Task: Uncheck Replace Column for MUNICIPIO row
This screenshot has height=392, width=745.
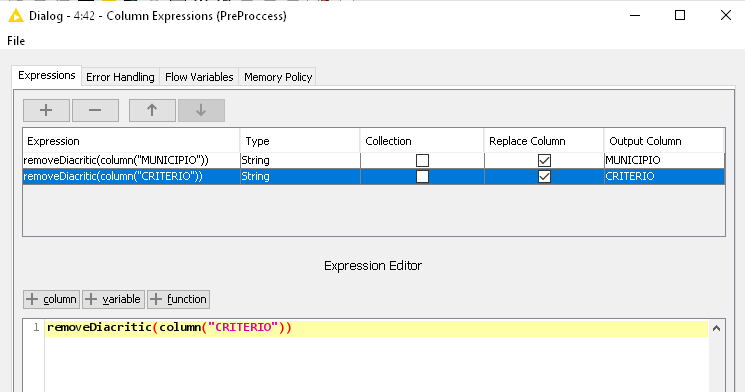Action: (544, 161)
